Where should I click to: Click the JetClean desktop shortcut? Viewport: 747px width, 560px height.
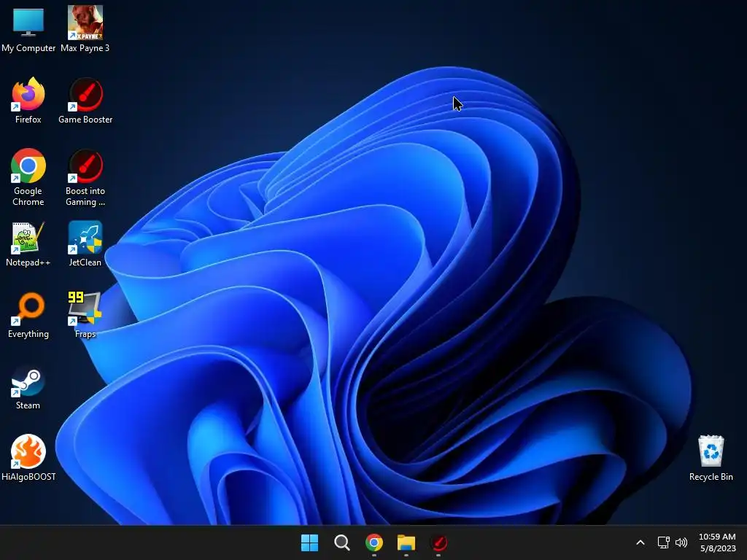85,244
